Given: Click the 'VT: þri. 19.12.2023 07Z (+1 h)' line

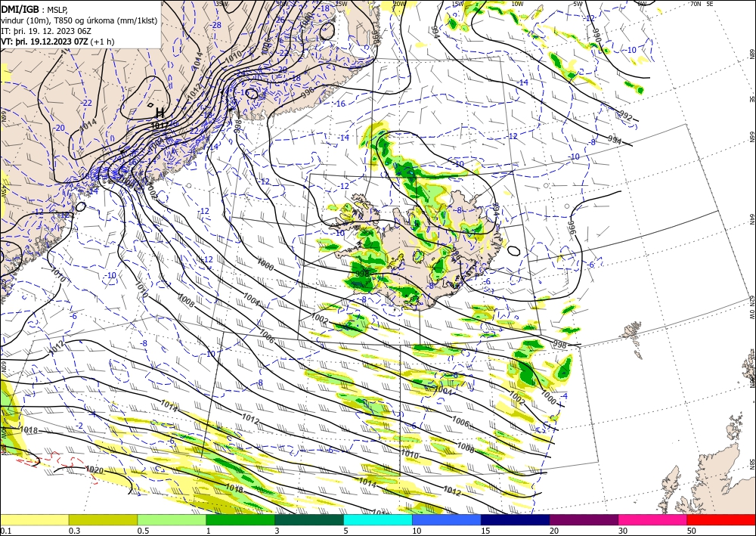Looking at the screenshot, I should tap(58, 42).
